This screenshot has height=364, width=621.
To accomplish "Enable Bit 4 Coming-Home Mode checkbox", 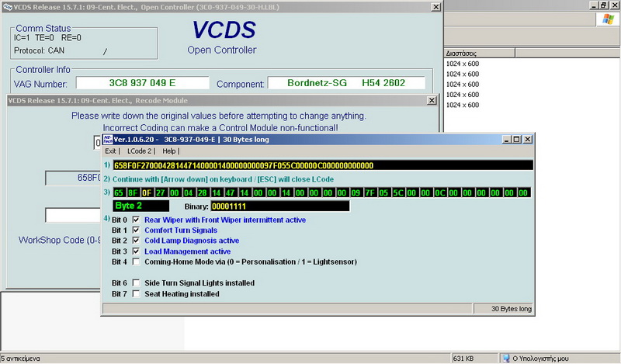I will [136, 262].
